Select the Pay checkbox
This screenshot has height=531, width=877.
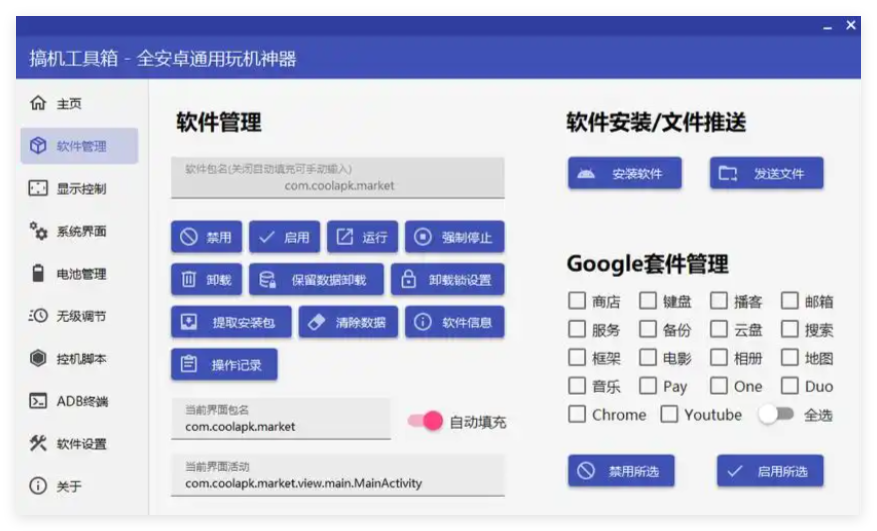[648, 386]
